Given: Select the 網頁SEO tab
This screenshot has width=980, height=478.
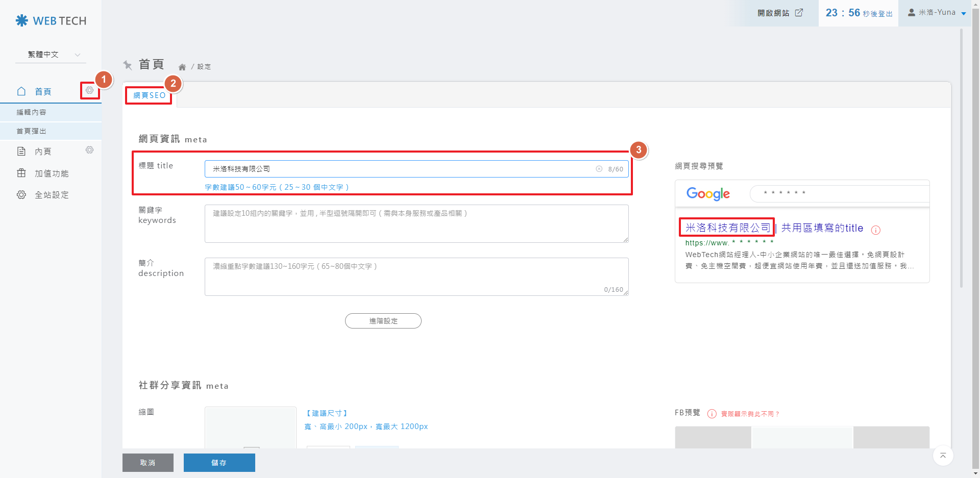Looking at the screenshot, I should [x=149, y=95].
